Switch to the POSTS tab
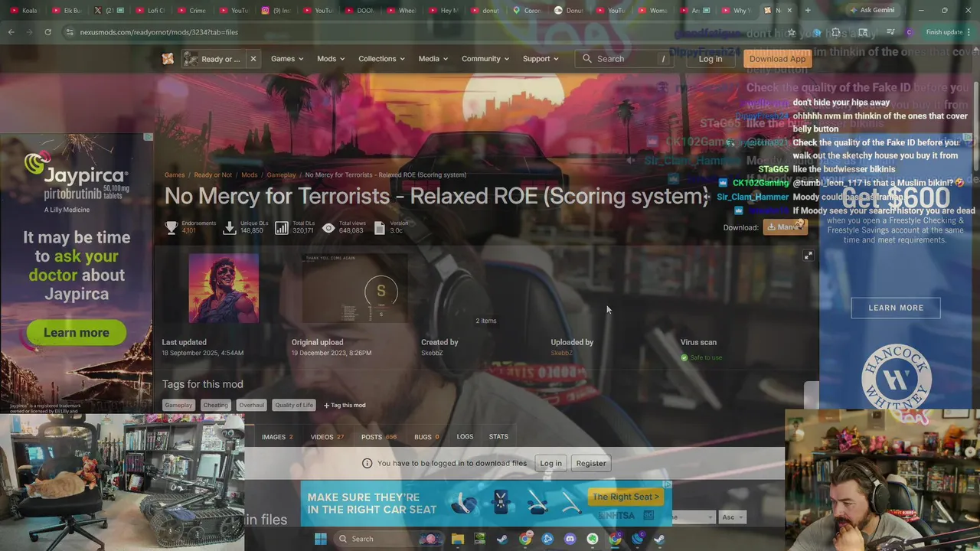Screen dimensions: 980x551 pos(379,437)
